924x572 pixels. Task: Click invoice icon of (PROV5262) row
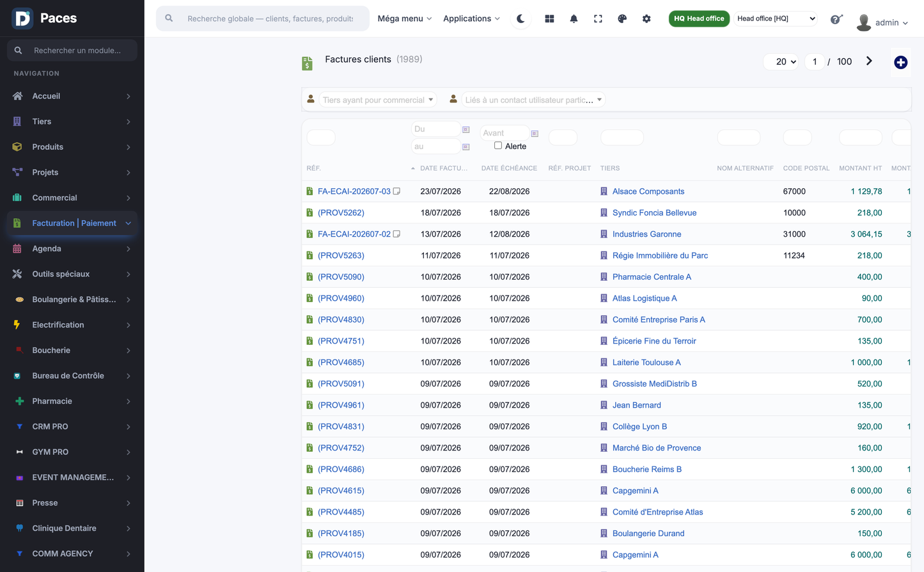(309, 212)
